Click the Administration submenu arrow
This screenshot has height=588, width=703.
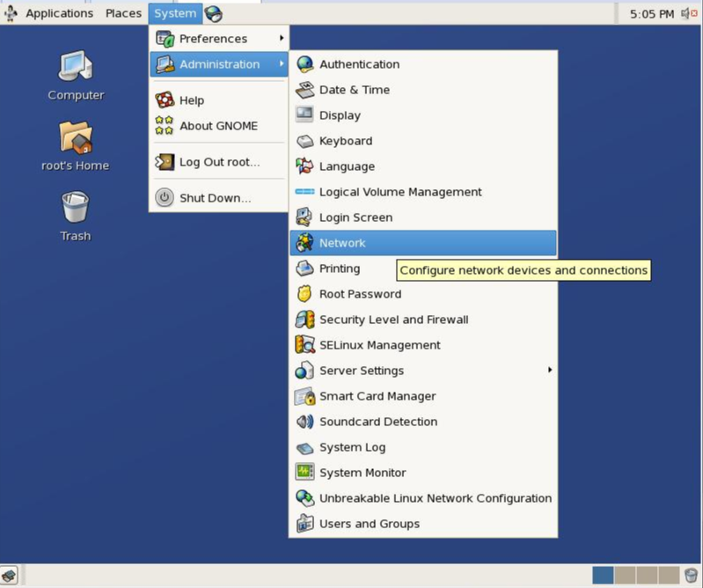282,63
